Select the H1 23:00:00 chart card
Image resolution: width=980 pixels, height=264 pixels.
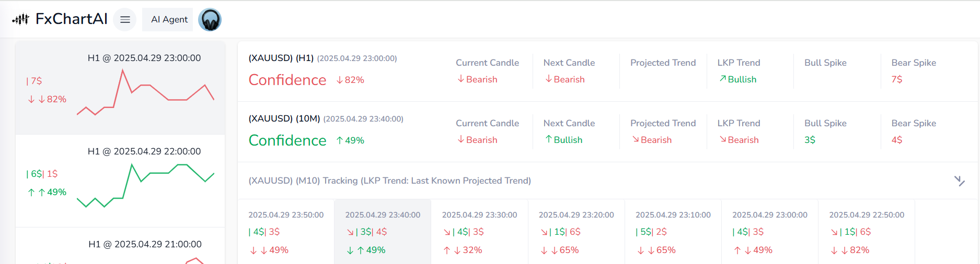coord(120,87)
